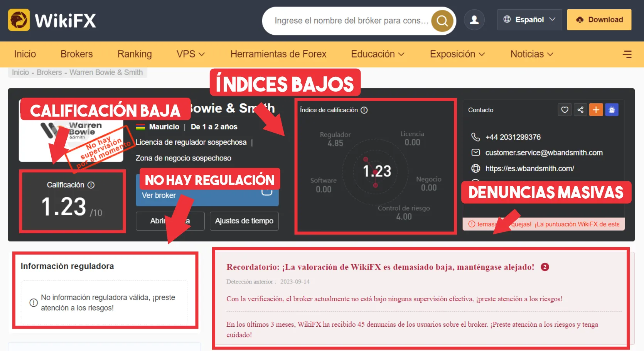
Task: Open Herramientas de Forex menu item
Action: (278, 54)
